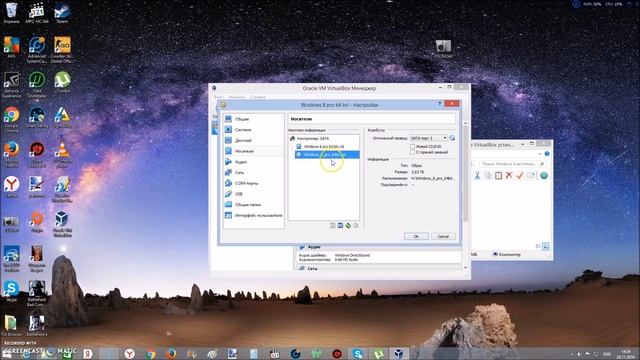This screenshot has height=360, width=640.
Task: Click the Skype icon in the taskbar
Action: 358,353
